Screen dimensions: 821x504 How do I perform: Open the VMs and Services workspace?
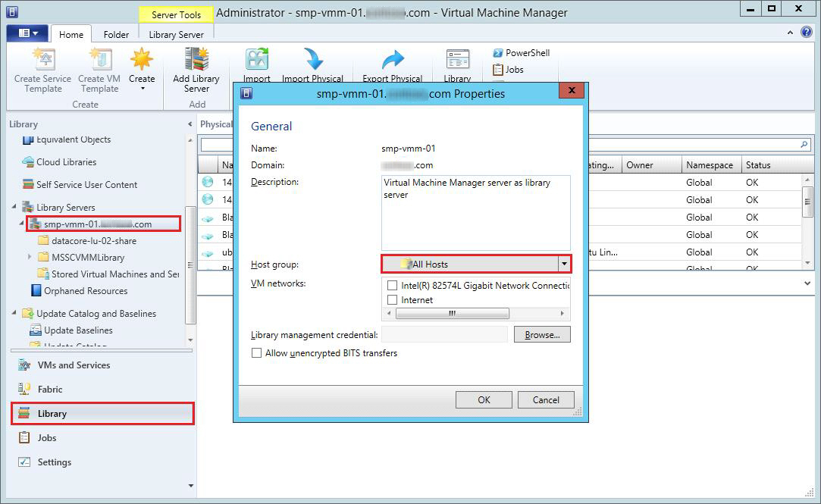point(74,365)
